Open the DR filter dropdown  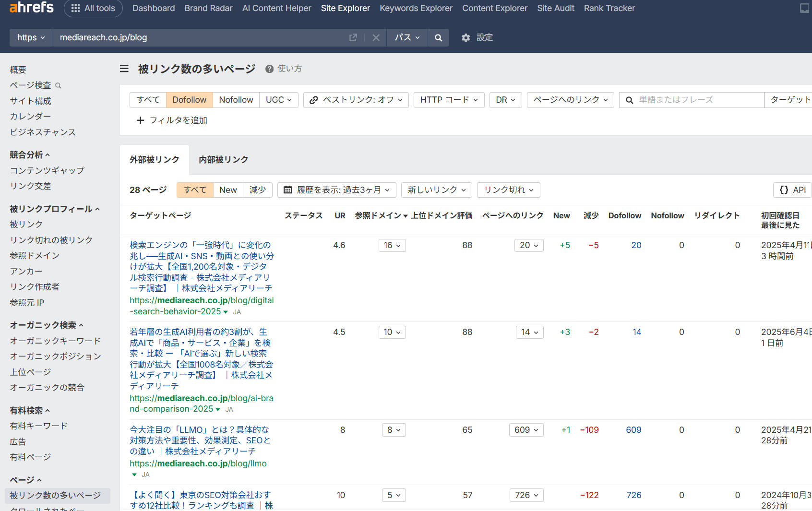[x=506, y=100]
